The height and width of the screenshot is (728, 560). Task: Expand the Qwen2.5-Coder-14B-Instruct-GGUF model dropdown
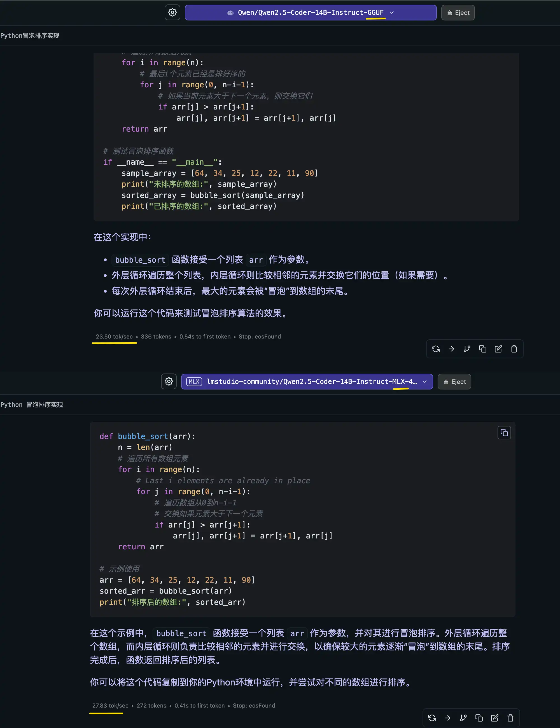[310, 13]
